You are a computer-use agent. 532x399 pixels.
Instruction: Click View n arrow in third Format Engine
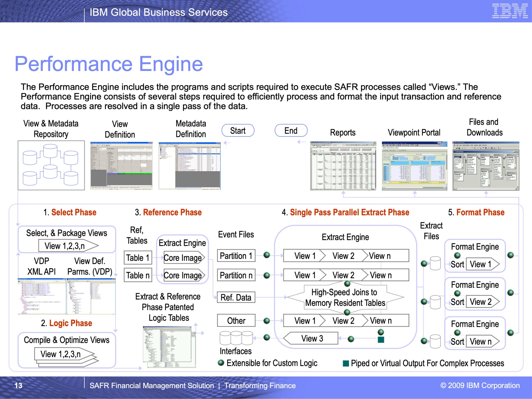coord(483,341)
